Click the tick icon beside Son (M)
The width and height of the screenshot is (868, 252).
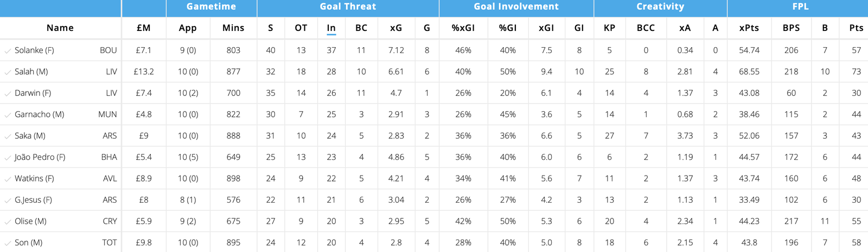pyautogui.click(x=8, y=243)
